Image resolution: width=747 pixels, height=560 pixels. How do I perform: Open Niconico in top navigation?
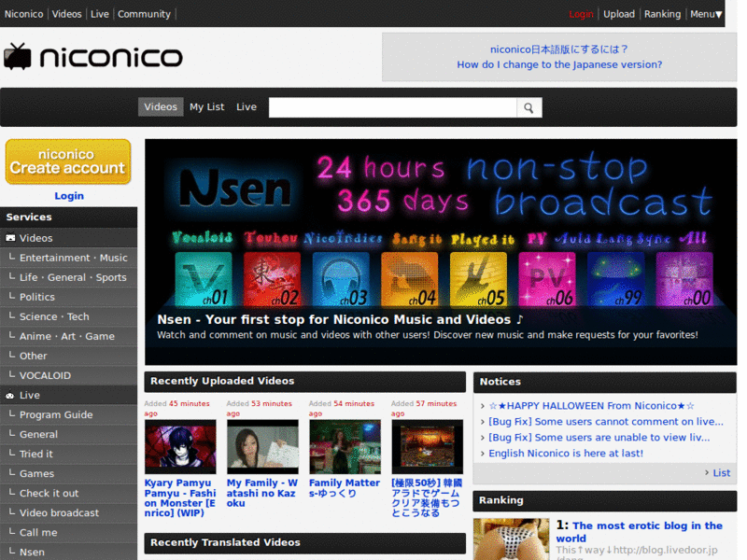click(24, 14)
